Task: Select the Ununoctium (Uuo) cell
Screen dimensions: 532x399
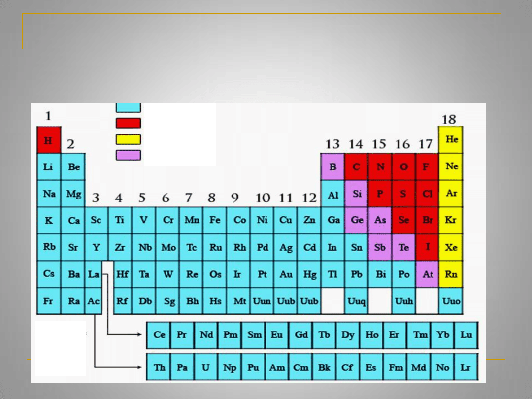Action: [451, 301]
